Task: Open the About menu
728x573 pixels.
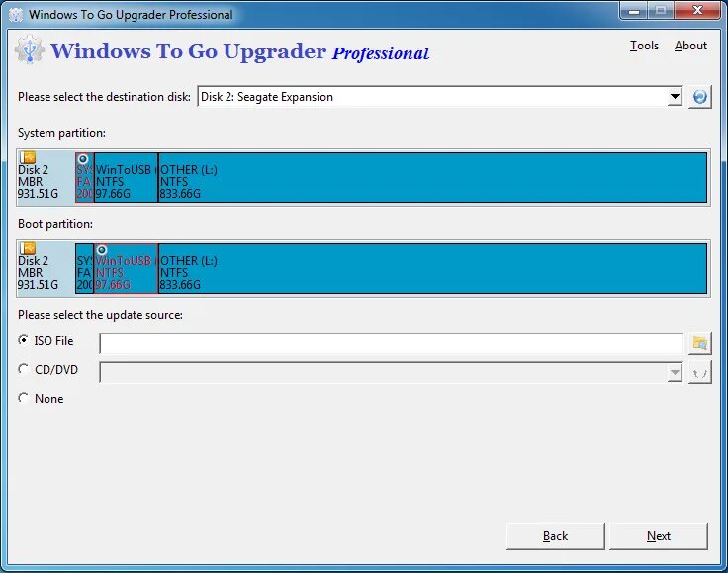Action: click(690, 46)
